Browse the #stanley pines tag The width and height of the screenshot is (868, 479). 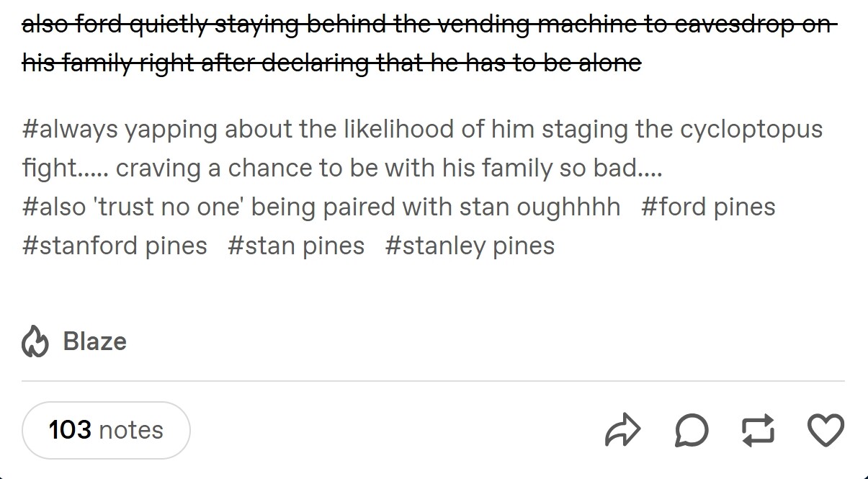coord(470,246)
